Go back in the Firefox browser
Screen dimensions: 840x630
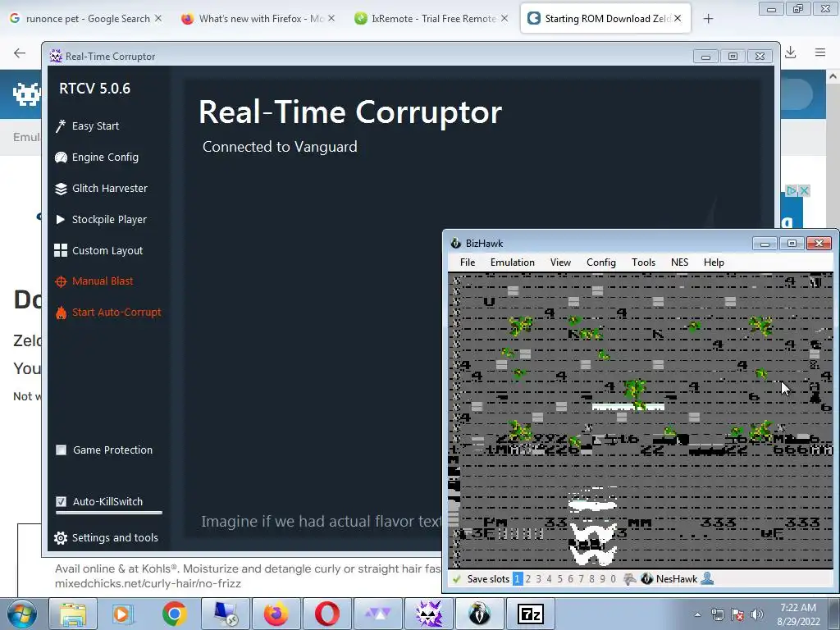(x=20, y=52)
